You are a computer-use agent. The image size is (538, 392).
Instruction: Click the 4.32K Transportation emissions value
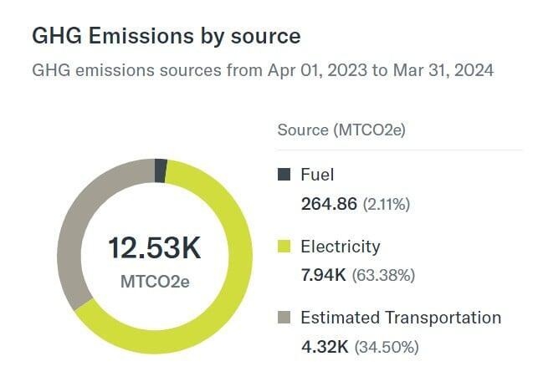point(323,345)
